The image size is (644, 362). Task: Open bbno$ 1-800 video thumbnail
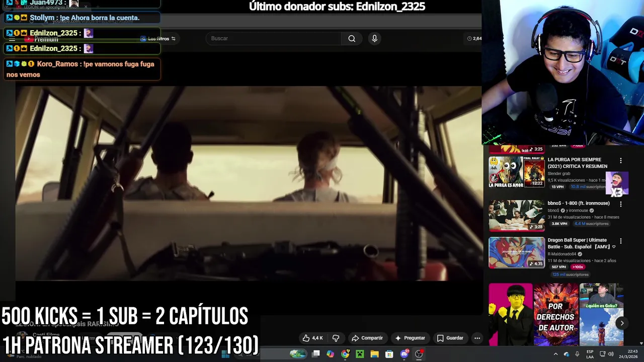(x=517, y=216)
